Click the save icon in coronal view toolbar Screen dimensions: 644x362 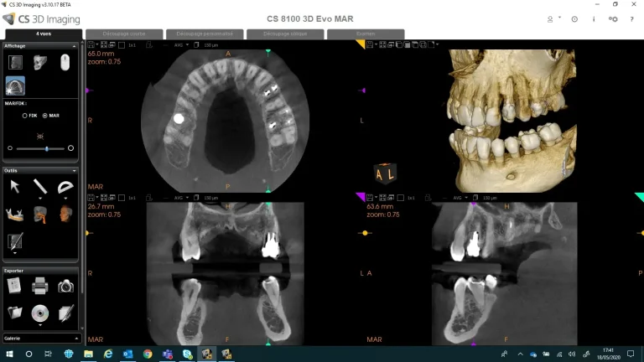[x=91, y=198]
